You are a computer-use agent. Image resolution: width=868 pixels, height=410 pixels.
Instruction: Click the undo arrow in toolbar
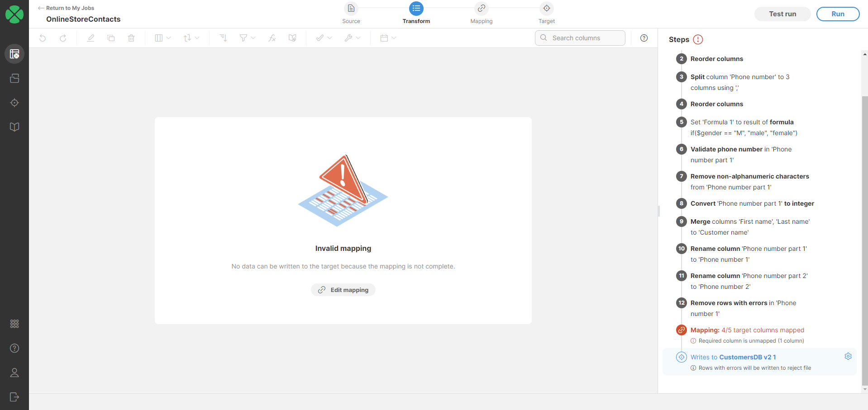coord(43,38)
